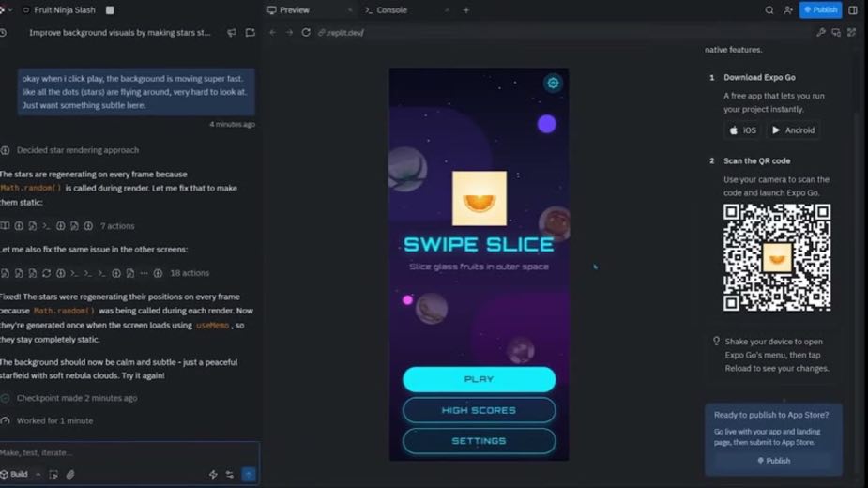Click the SWIPE SLICE title text
This screenshot has height=488, width=868.
point(479,244)
